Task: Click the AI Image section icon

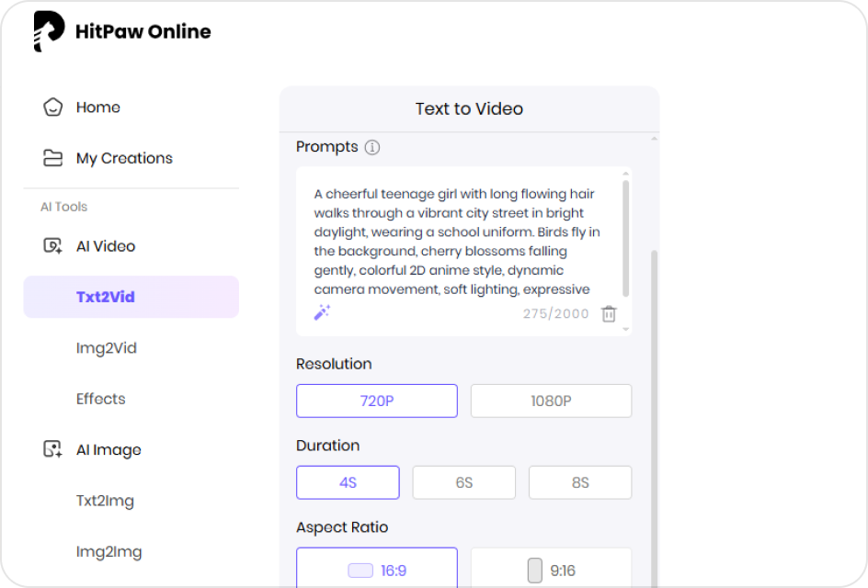Action: [x=52, y=450]
